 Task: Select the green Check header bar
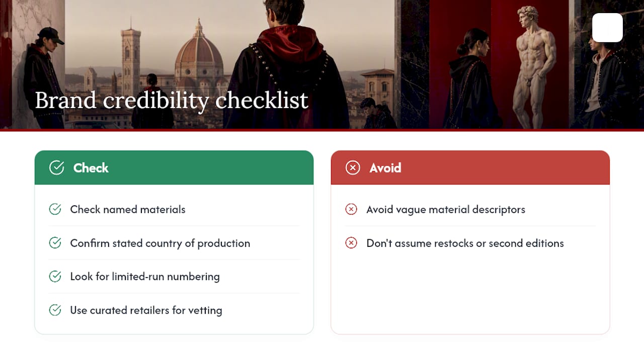coord(174,167)
